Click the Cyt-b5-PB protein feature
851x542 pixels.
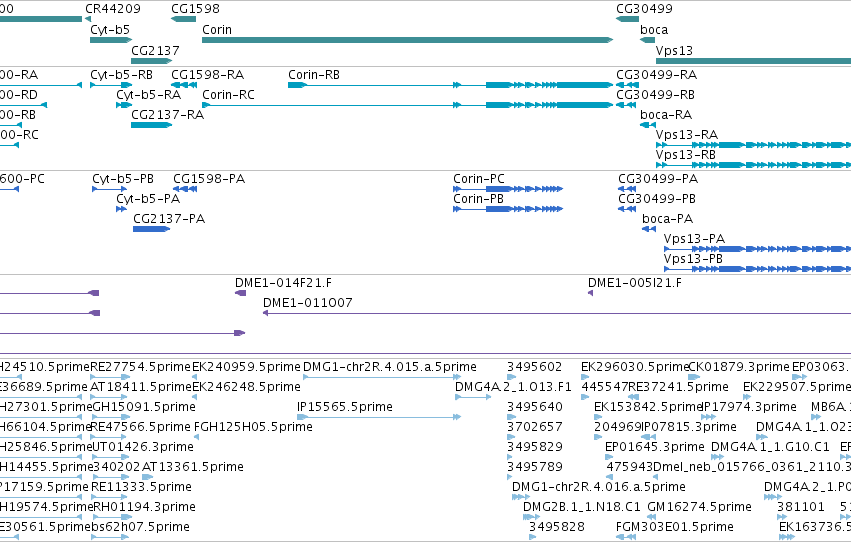[x=110, y=189]
